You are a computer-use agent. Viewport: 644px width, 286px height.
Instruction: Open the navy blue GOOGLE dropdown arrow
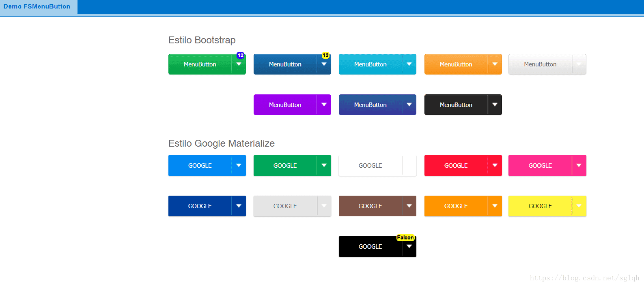[239, 206]
